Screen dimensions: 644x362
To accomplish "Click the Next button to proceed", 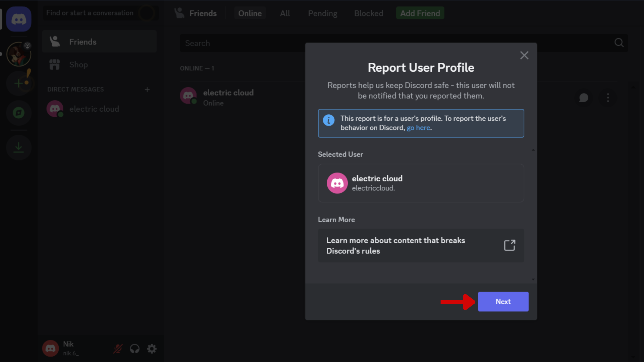I will pos(503,301).
